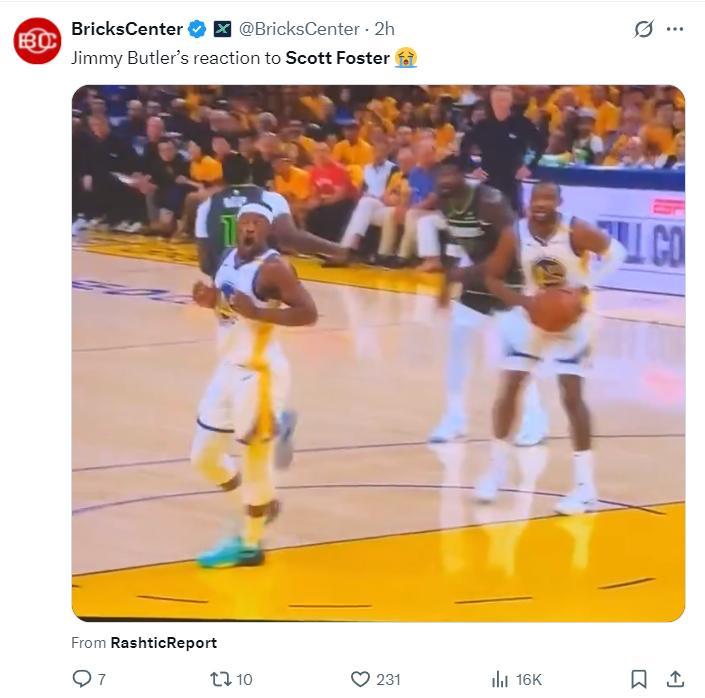Screen dimensions: 705x698
Task: Click the Grok explain icon
Action: [643, 30]
